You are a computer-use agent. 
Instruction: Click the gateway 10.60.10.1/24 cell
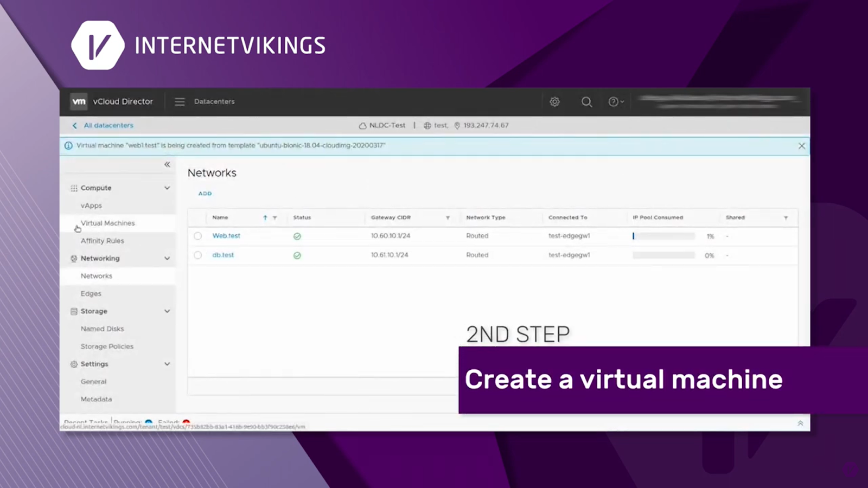391,236
